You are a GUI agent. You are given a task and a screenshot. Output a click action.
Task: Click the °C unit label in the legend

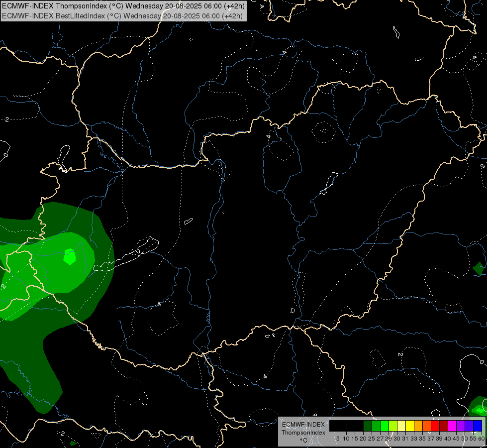304,440
